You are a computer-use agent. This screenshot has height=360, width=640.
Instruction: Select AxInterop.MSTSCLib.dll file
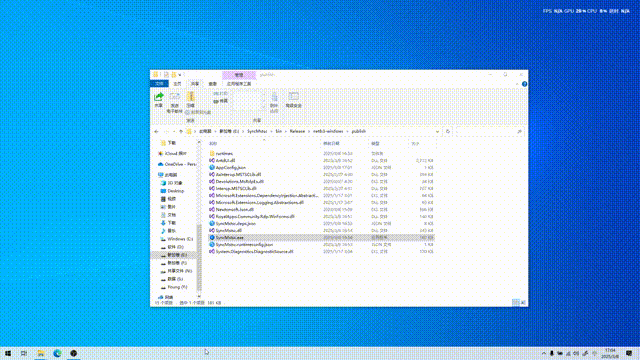(238, 174)
